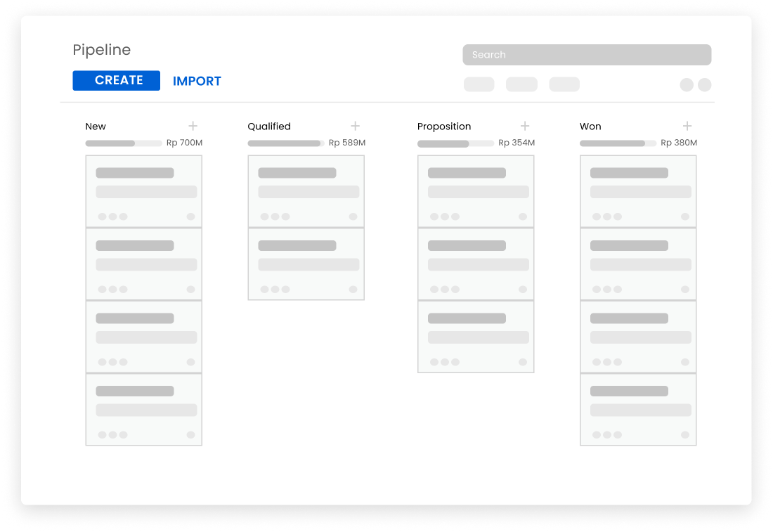Viewport: 773px width, 532px height.
Task: Expand the third filter pill below Search
Action: click(564, 84)
